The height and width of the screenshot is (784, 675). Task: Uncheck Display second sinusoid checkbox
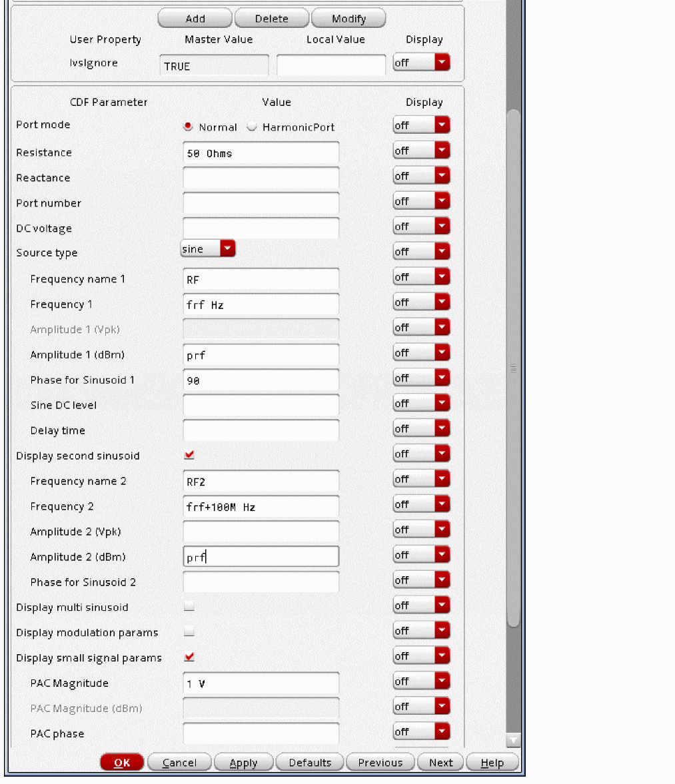[189, 455]
